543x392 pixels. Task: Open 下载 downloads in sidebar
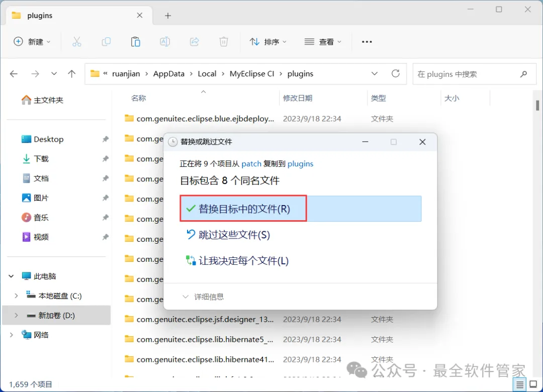click(35, 159)
